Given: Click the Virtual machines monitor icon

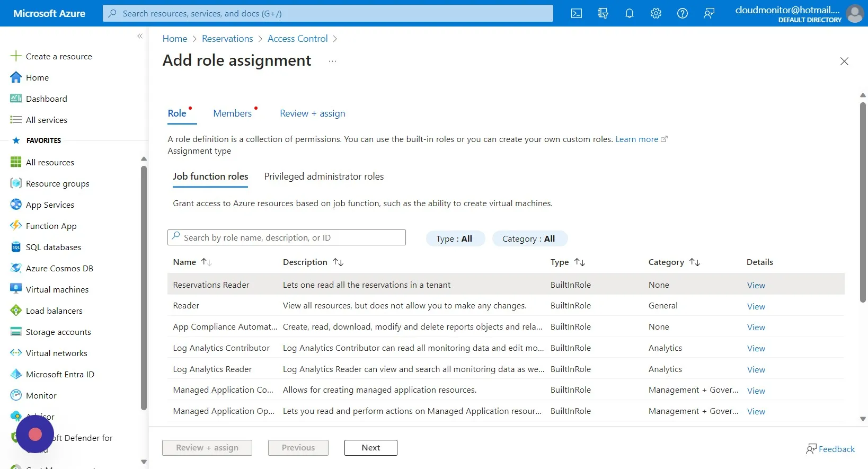Looking at the screenshot, I should 16,289.
